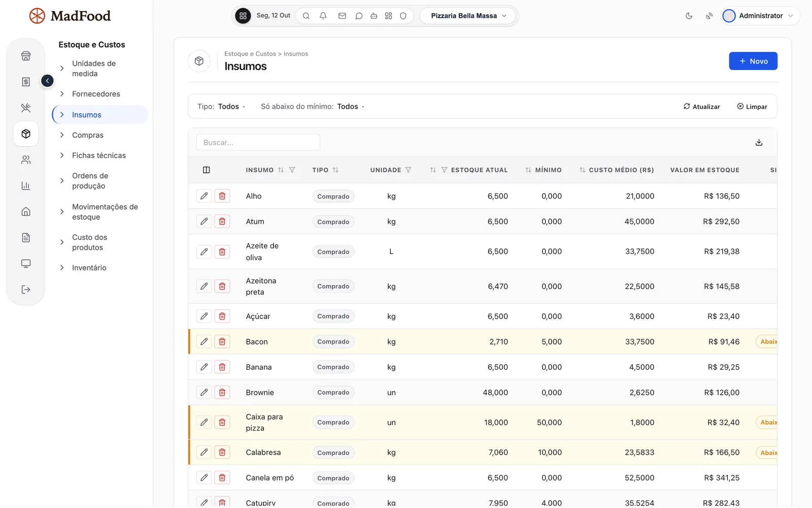The height and width of the screenshot is (508, 812).
Task: Open the Compras menu item
Action: 88,135
